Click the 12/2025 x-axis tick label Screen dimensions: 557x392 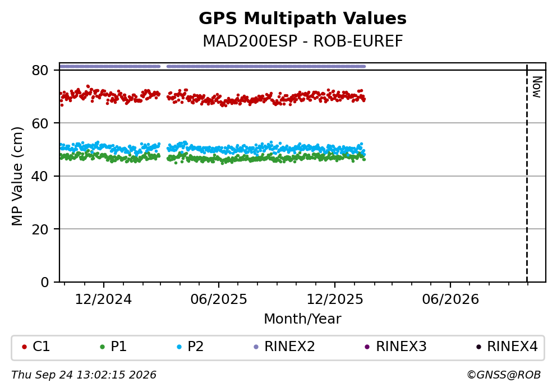coord(335,299)
